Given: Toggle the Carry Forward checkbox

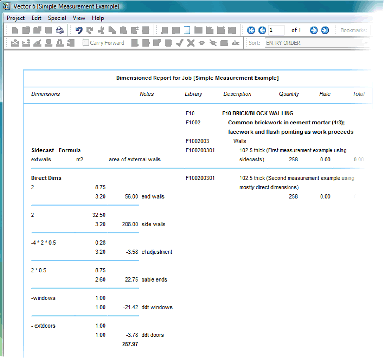Looking at the screenshot, I should point(86,43).
